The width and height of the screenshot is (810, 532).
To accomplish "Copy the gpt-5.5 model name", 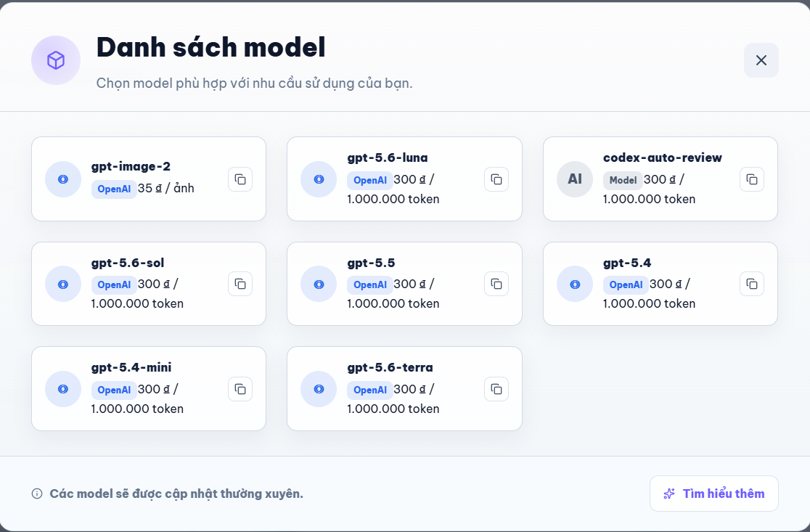I will click(496, 284).
